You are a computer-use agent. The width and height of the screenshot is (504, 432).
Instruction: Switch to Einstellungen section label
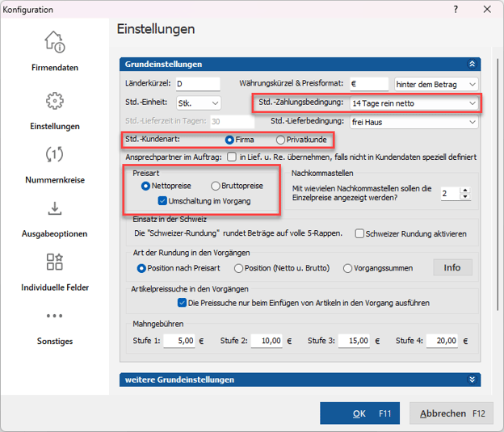coord(55,126)
